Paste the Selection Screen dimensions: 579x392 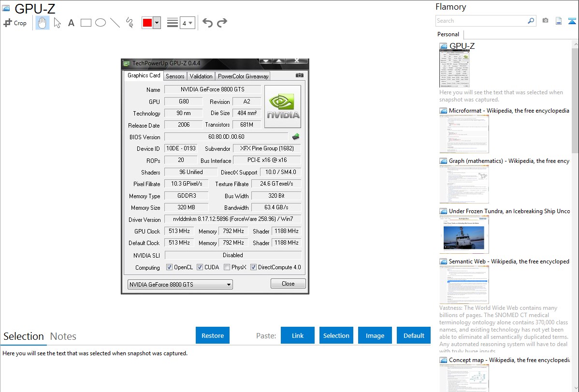click(336, 335)
